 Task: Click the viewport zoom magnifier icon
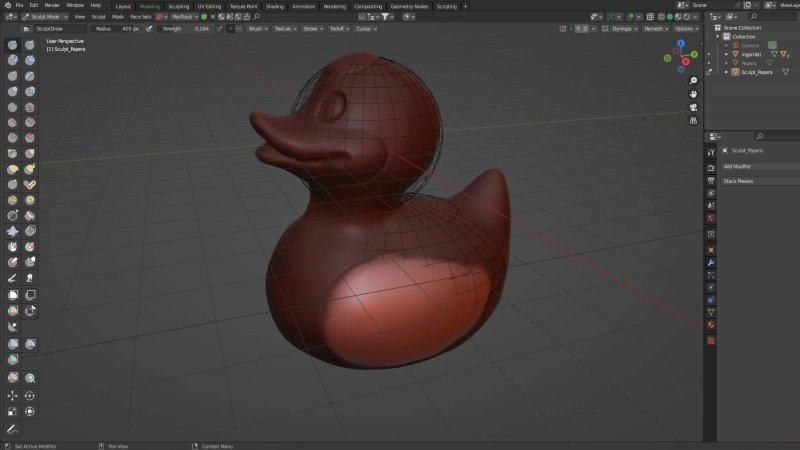[693, 81]
